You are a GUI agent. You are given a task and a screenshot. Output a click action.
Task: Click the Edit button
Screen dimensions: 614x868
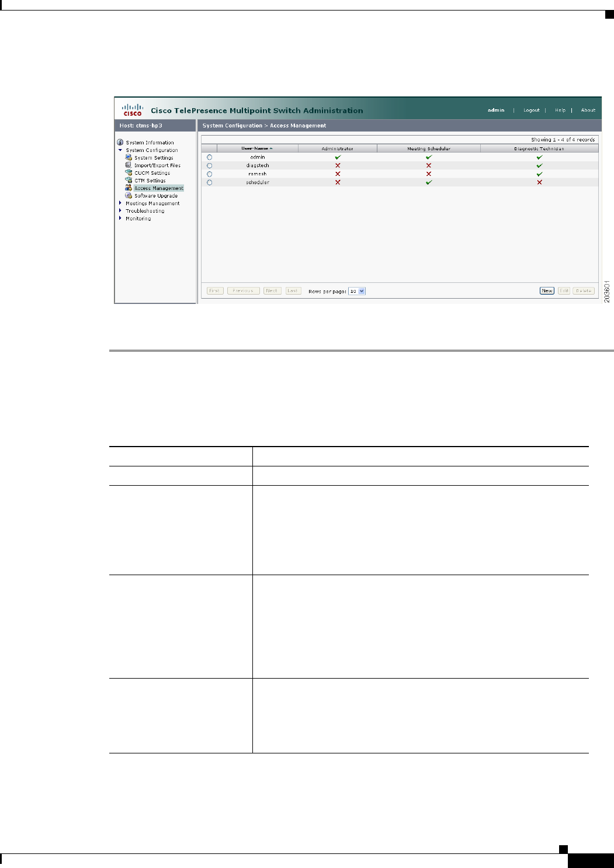[x=564, y=291]
